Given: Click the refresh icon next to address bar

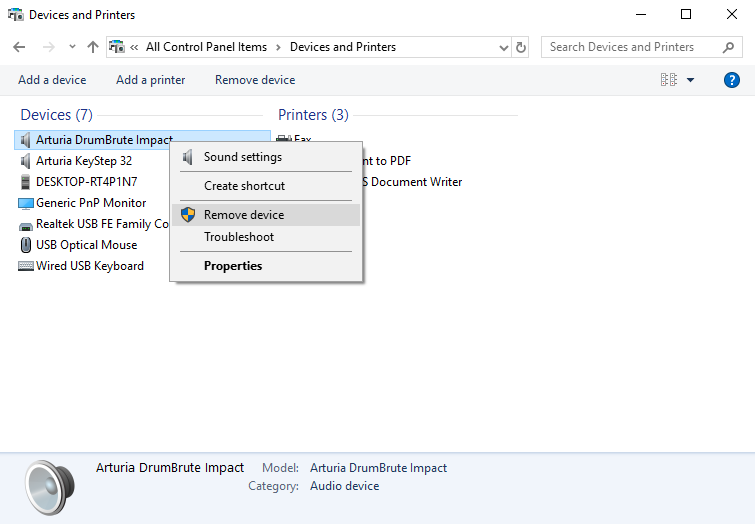Looking at the screenshot, I should [521, 47].
